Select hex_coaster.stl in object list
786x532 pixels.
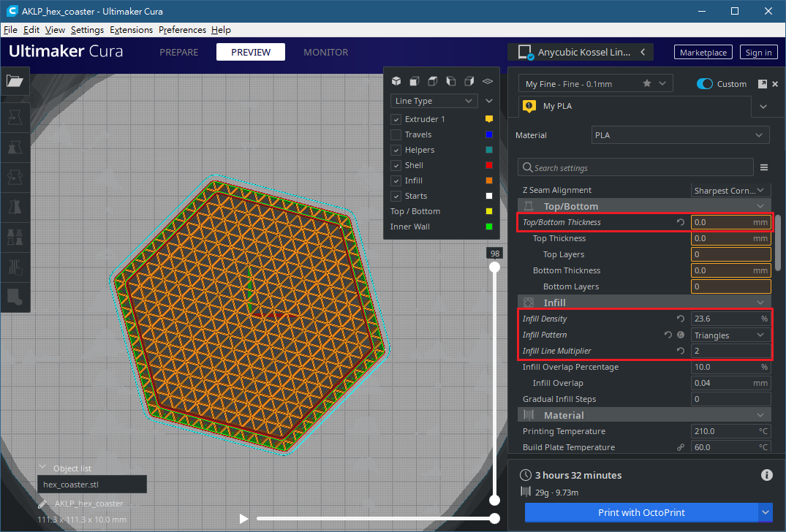point(92,484)
